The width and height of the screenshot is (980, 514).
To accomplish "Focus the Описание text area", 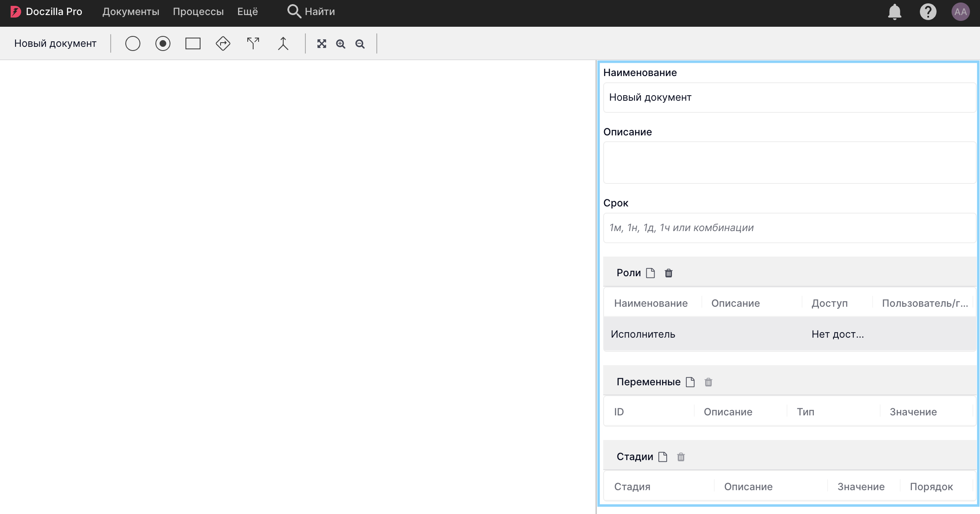I will tap(789, 163).
